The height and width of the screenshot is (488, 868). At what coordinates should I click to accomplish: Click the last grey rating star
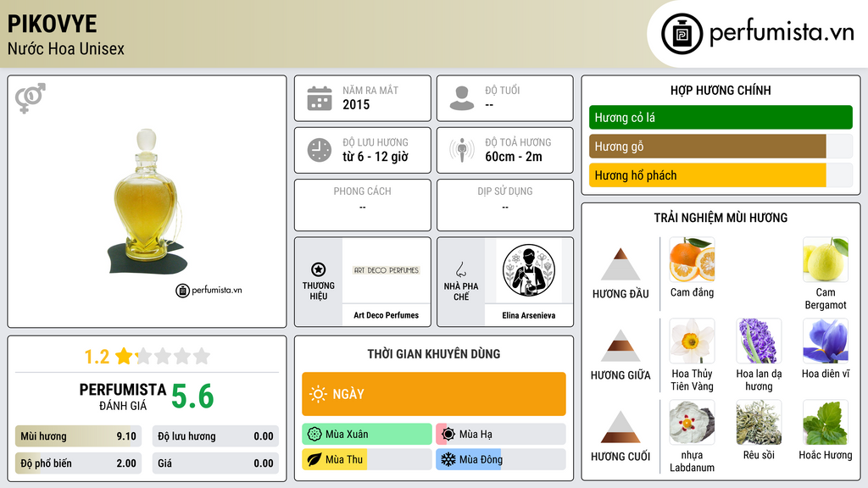[x=202, y=356]
